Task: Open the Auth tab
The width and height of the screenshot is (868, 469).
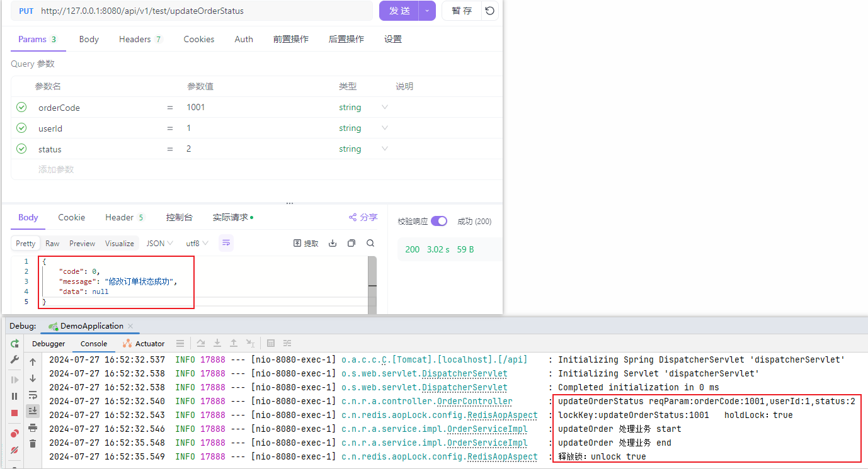Action: tap(244, 39)
